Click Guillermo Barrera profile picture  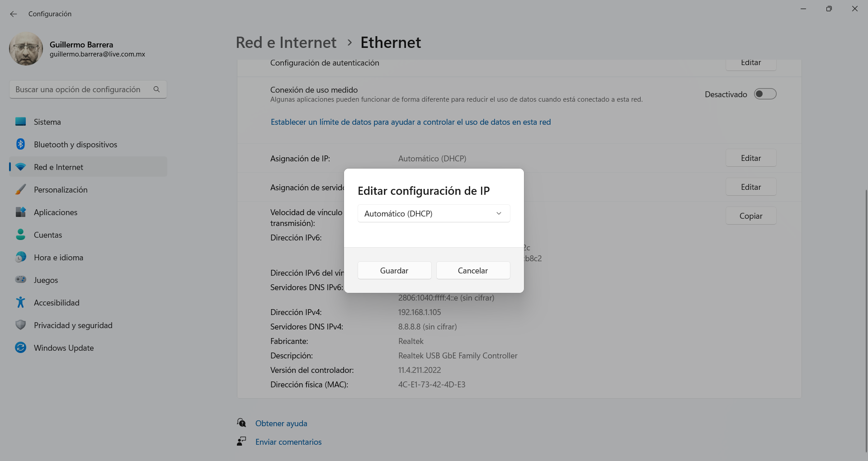point(26,49)
